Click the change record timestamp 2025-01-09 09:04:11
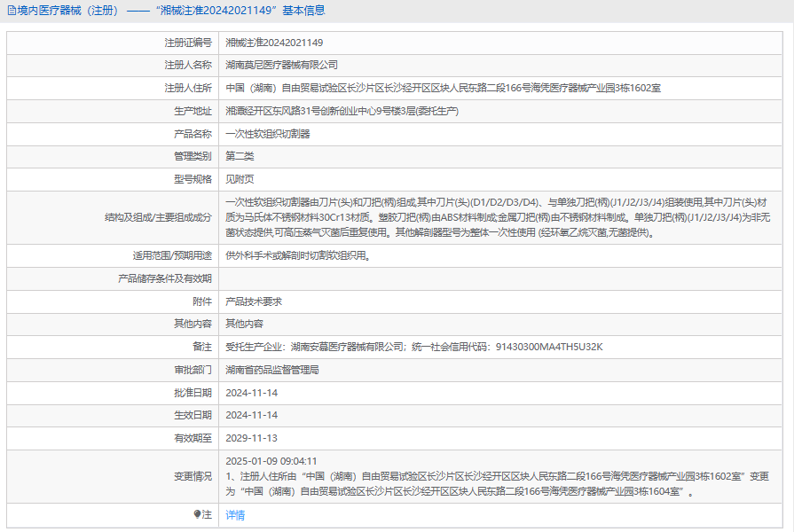Image resolution: width=794 pixels, height=532 pixels. (271, 461)
